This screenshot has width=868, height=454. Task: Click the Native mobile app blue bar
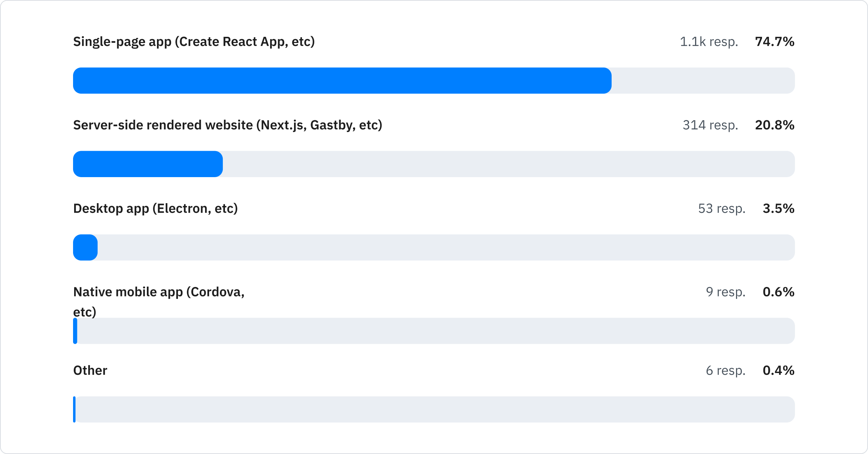point(75,331)
